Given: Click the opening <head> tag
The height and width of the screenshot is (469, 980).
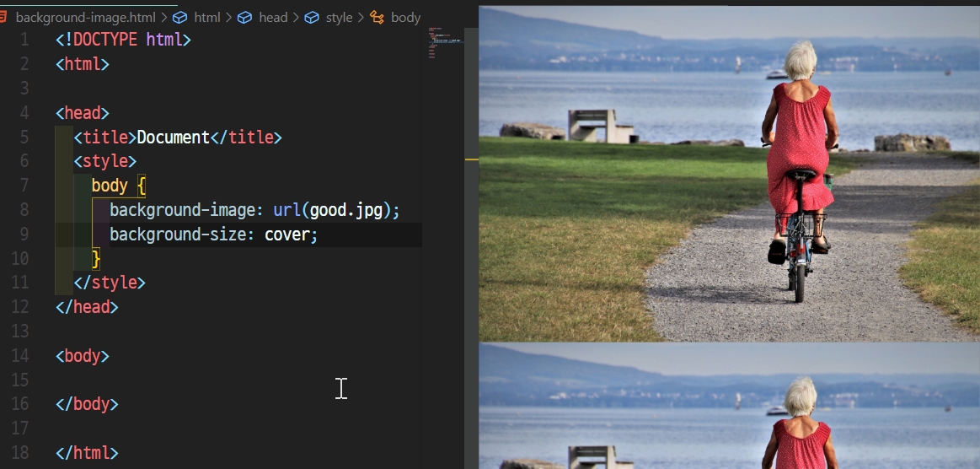Looking at the screenshot, I should point(83,113).
